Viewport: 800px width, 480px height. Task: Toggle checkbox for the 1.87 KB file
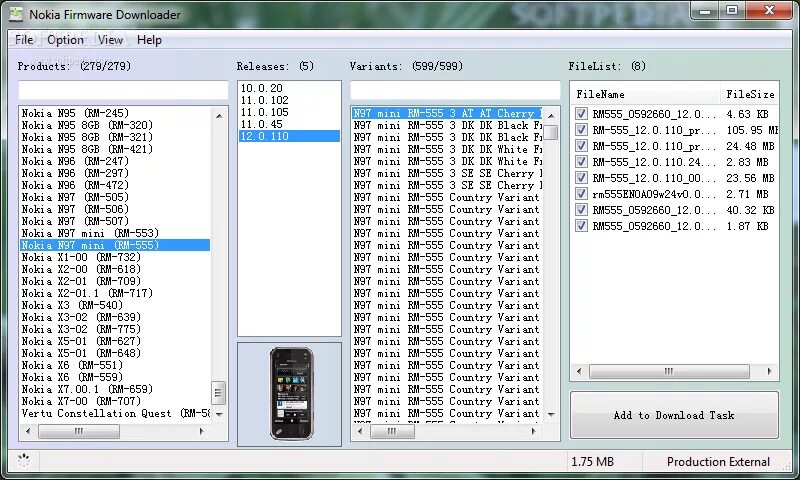coord(581,225)
